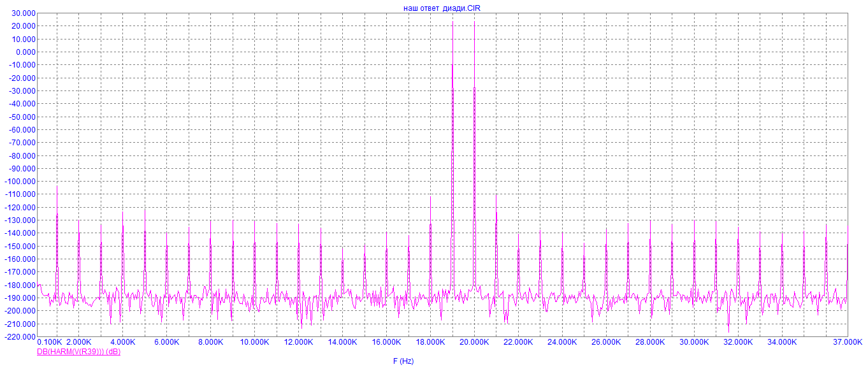Select the 18.000K frequency tick label
868x374 pixels.
431,343
